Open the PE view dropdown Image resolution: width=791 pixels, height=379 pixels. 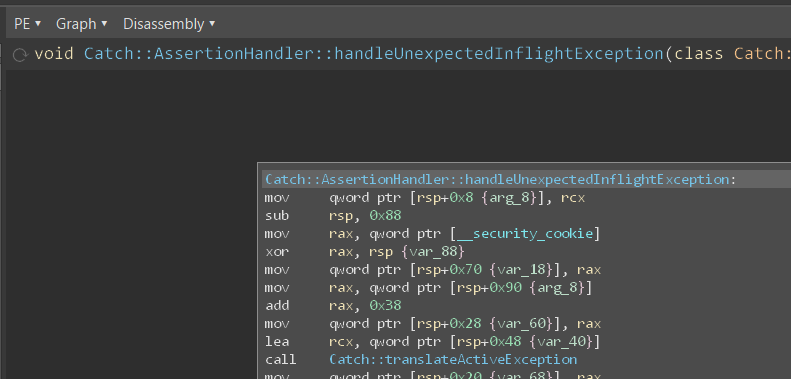[27, 24]
